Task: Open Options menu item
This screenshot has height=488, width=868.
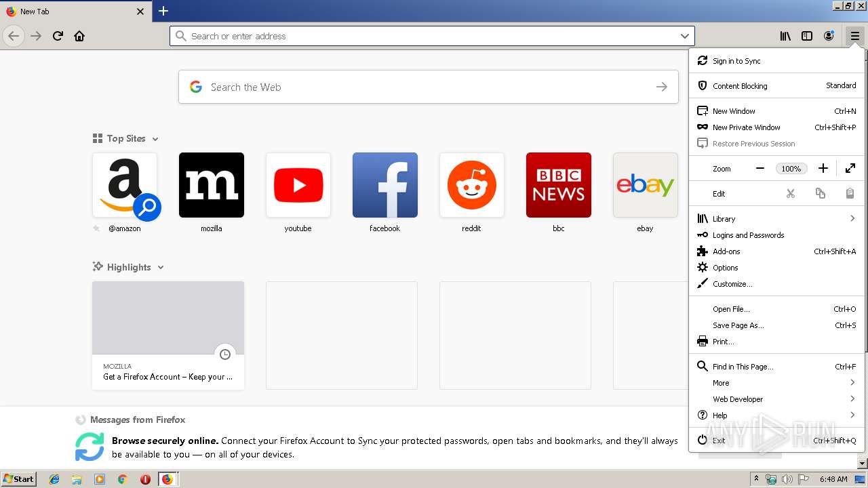Action: pos(777,268)
